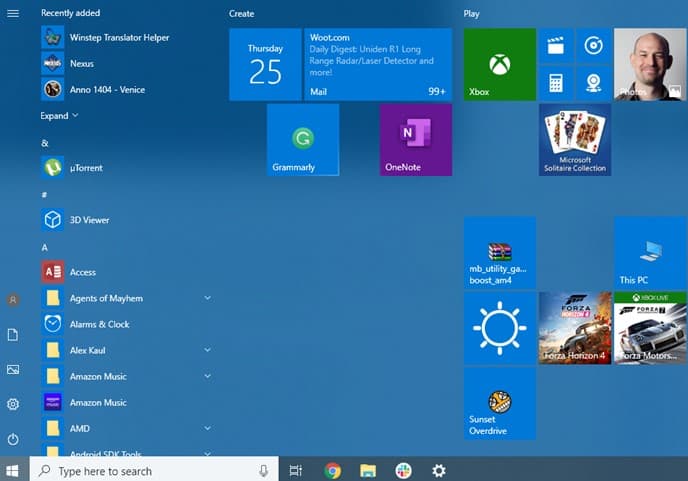Launch the Forza Motorsport tile
This screenshot has width=688, height=481.
tap(650, 328)
